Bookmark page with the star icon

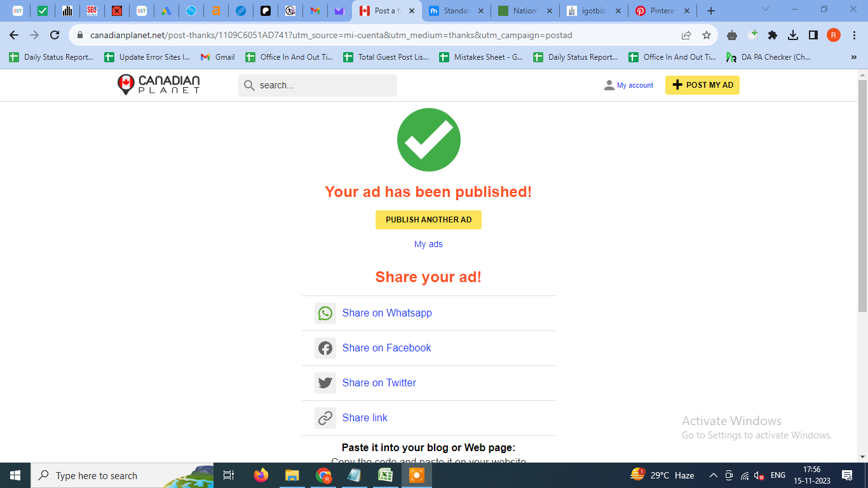(x=707, y=35)
